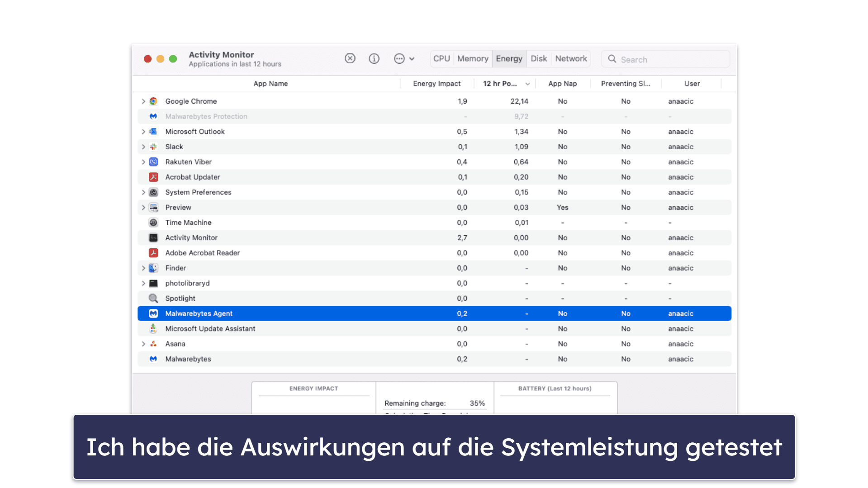Click the Microsoft Update Assistant icon
Image resolution: width=868 pixels, height=488 pixels.
153,329
